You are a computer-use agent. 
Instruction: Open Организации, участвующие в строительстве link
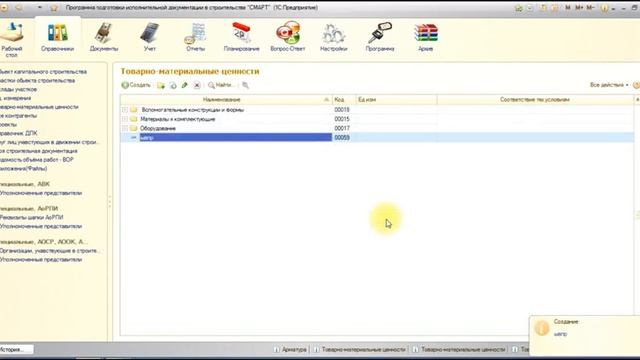50,251
